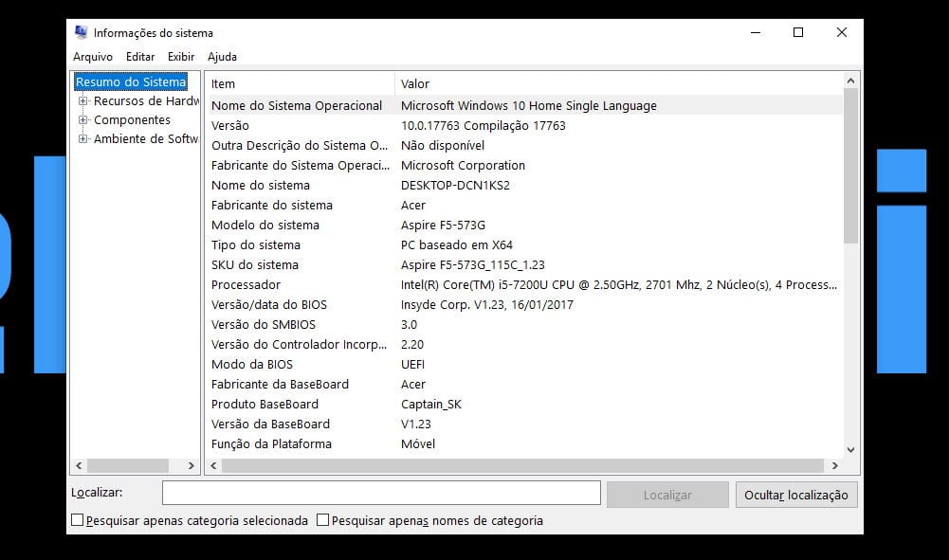Check Pesquisar apenas nomes de categoria
This screenshot has width=949, height=560.
tap(322, 520)
